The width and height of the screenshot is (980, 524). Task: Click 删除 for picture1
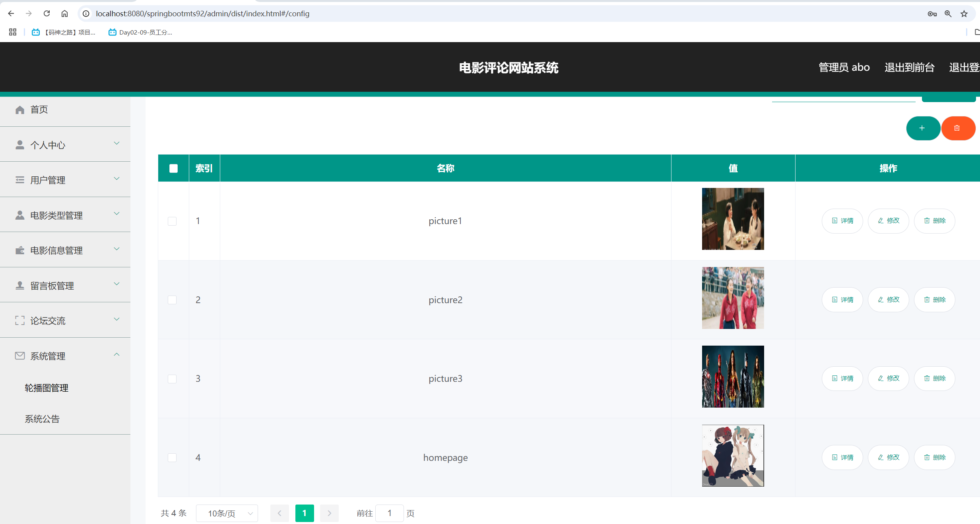click(x=935, y=221)
